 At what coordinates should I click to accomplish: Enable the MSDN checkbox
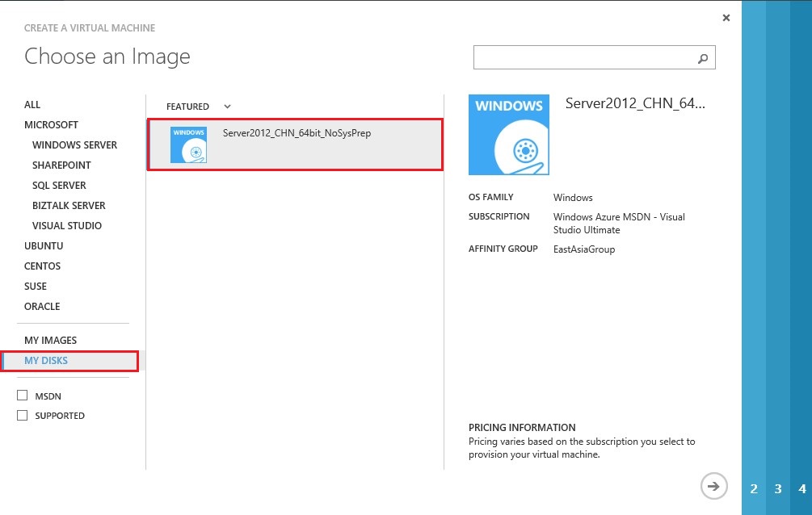click(x=23, y=396)
